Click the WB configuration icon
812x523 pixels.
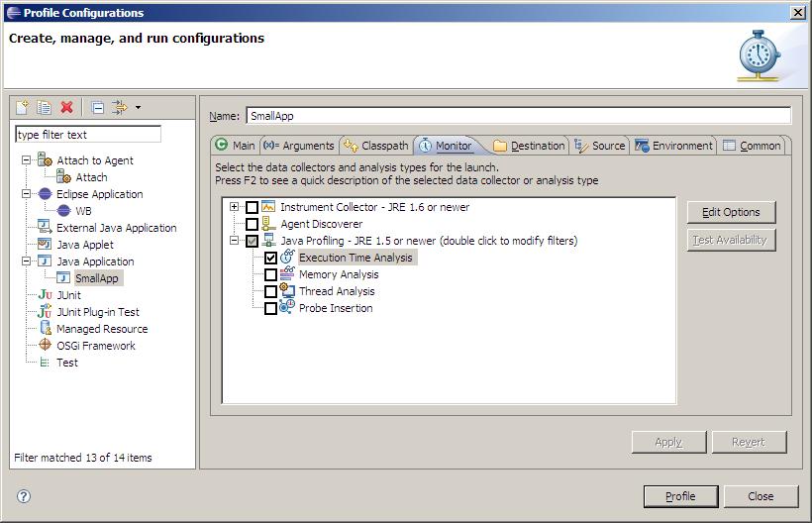[x=63, y=211]
